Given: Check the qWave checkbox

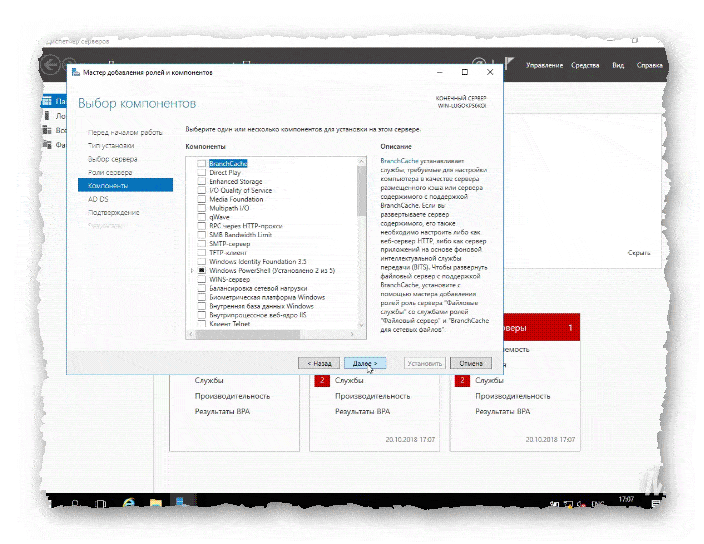Looking at the screenshot, I should (202, 217).
